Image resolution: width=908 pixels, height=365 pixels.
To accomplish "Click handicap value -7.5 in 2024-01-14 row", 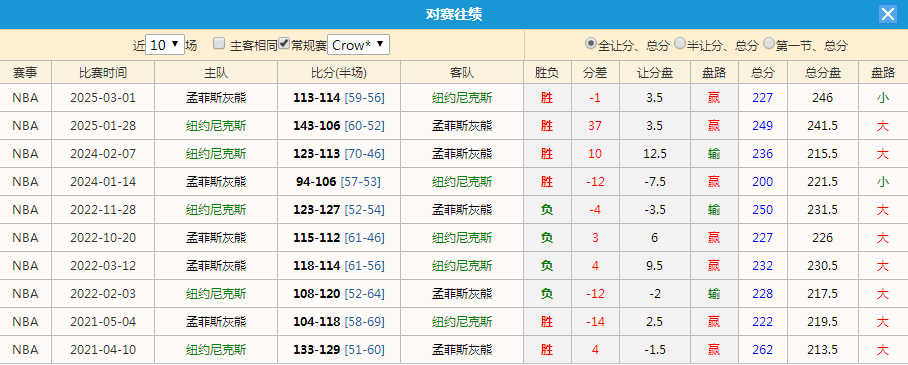I will tap(655, 182).
